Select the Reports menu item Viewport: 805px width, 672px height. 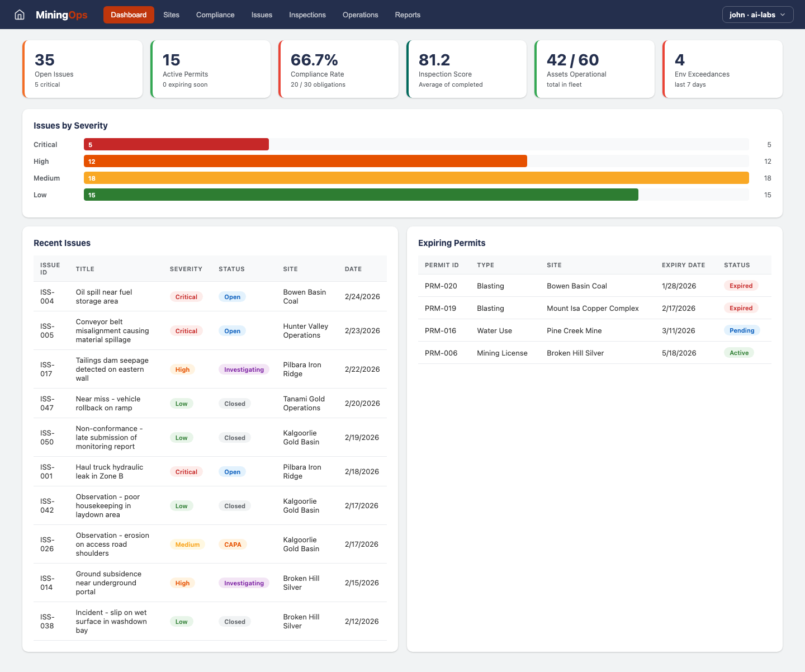(x=408, y=15)
